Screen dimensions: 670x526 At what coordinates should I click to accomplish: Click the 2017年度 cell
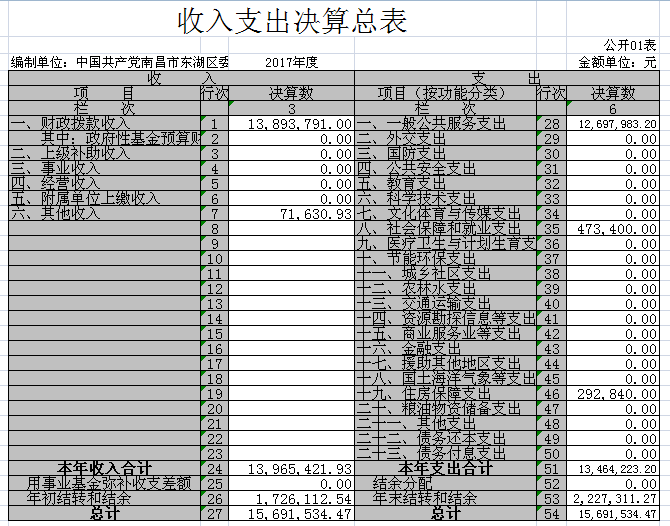point(291,62)
